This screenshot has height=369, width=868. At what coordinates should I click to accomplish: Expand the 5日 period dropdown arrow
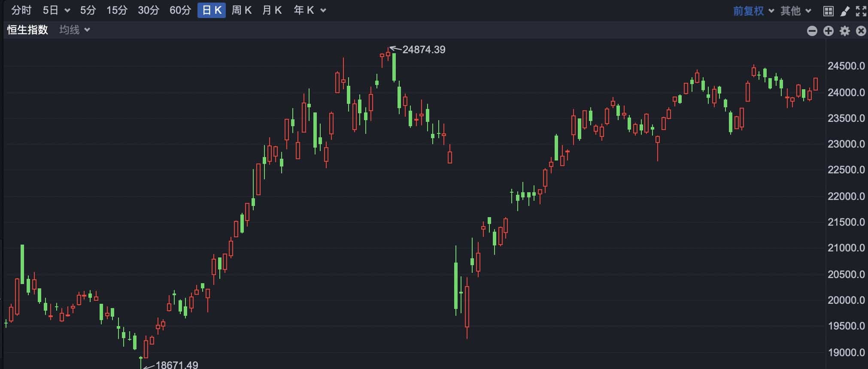[67, 11]
